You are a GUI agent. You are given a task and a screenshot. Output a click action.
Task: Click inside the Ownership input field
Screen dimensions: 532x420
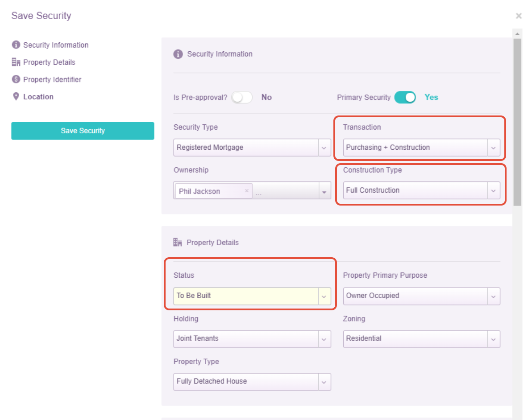[x=286, y=191]
